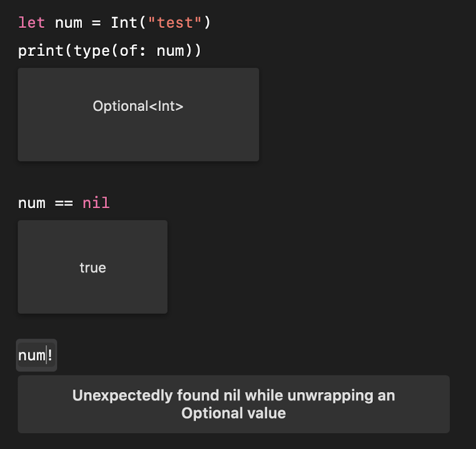Focus the highlighted "num!" code cell
Screen dimensions: 476x449
36,355
